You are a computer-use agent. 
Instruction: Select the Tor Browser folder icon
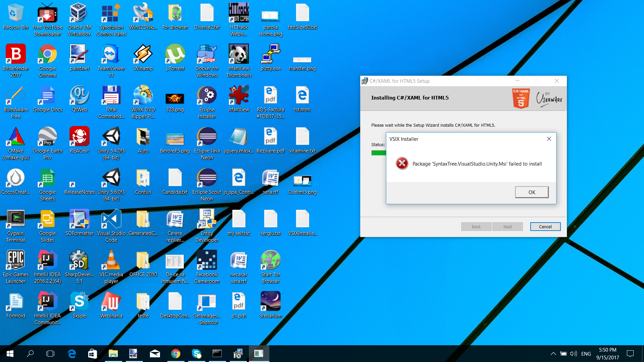click(x=175, y=17)
